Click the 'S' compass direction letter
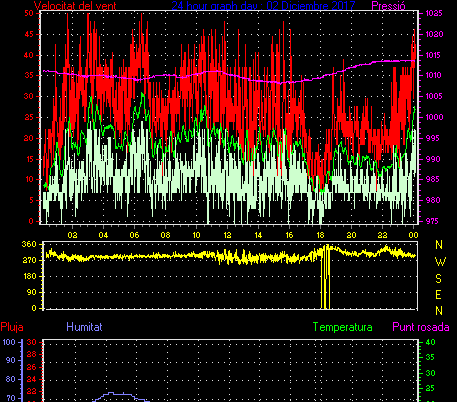This screenshot has width=457, height=402. click(x=439, y=278)
